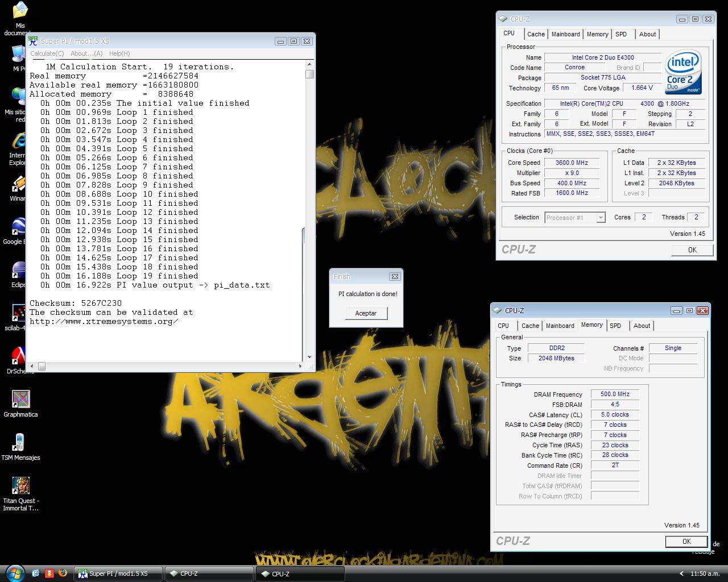Viewport: 728px width, 582px height.
Task: Close the Finish dialog
Action: tap(395, 276)
